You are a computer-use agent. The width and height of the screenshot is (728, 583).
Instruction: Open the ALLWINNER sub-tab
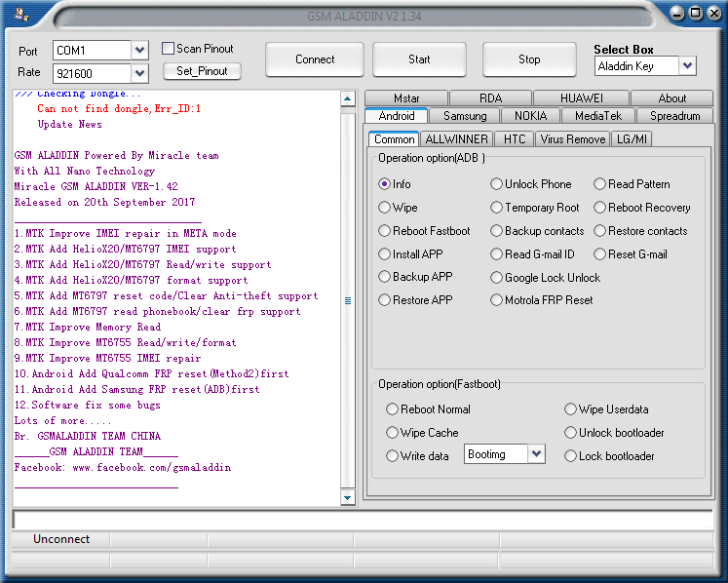click(456, 139)
